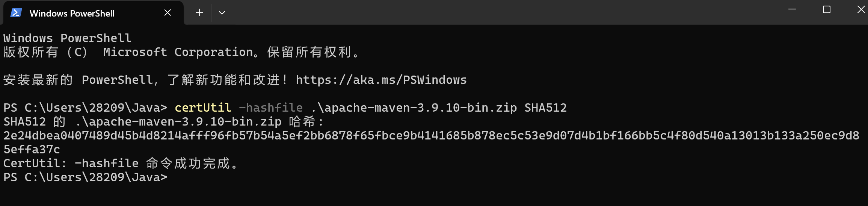Close the Windows PowerShell tab
The height and width of the screenshot is (206, 868).
tap(168, 13)
